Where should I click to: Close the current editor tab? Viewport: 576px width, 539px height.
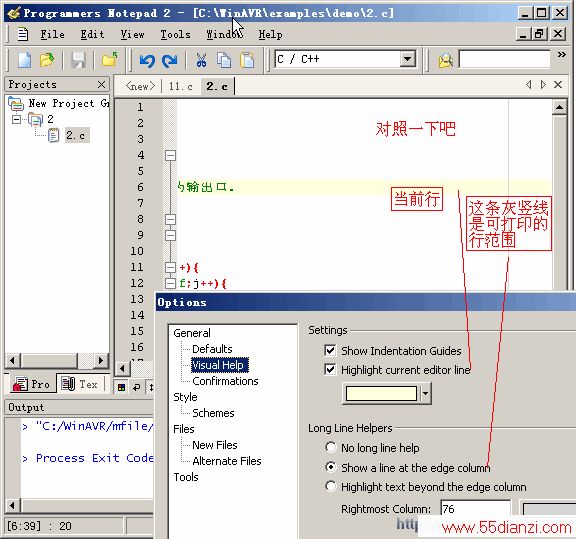pyautogui.click(x=558, y=85)
